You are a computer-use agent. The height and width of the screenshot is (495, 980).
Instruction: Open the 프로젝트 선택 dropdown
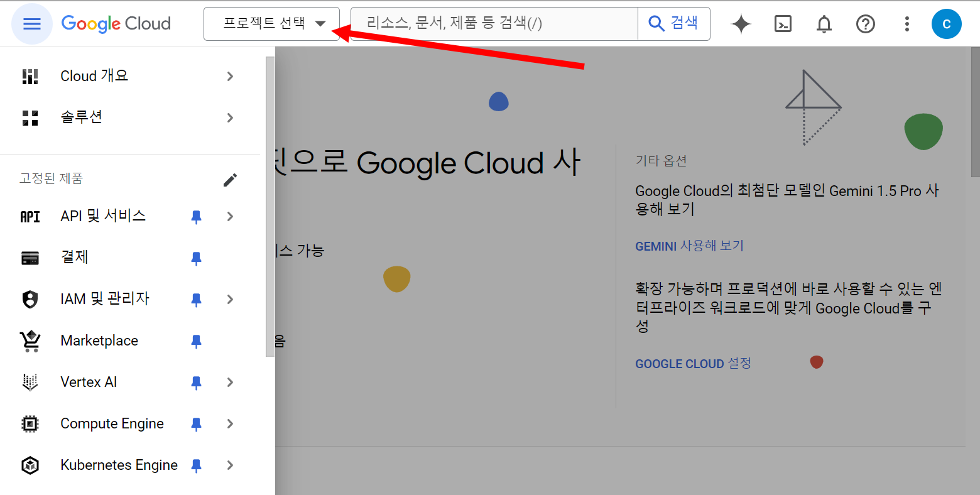pyautogui.click(x=271, y=24)
